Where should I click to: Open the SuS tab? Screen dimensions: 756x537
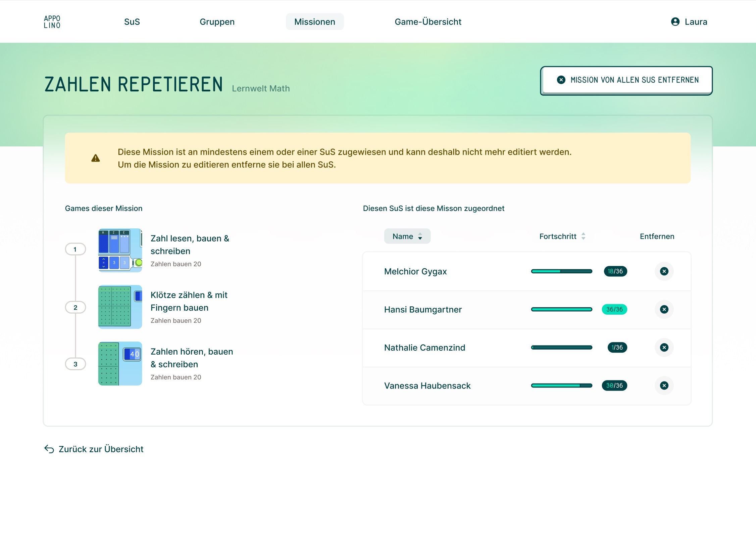(132, 22)
